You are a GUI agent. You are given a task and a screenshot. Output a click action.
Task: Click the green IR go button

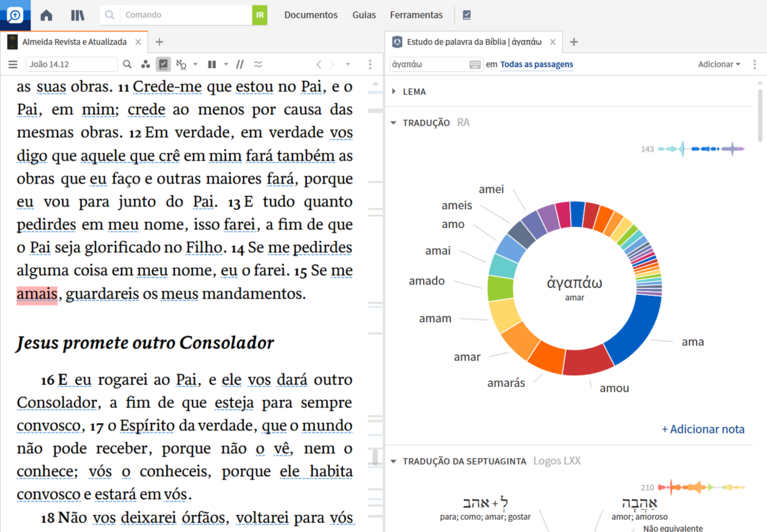coord(260,15)
